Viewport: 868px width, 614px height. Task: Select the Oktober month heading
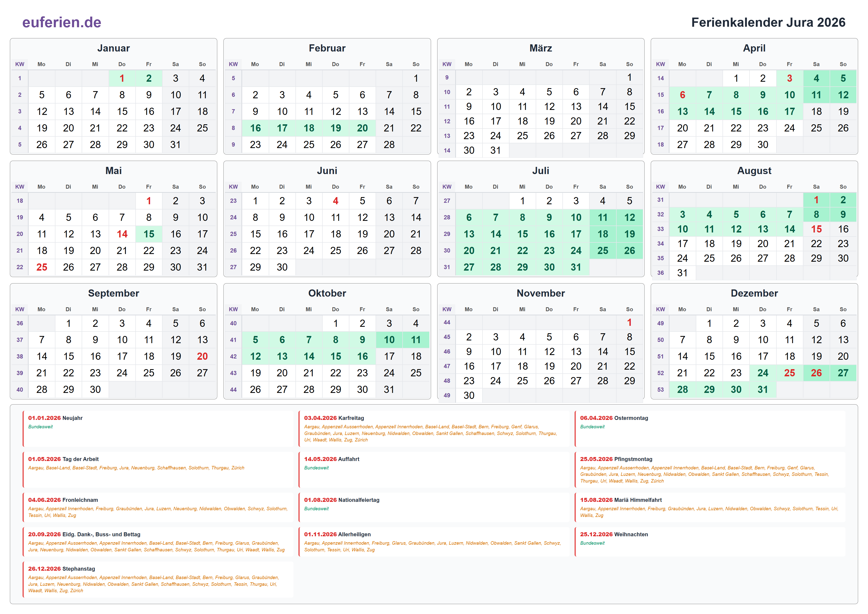pos(327,293)
